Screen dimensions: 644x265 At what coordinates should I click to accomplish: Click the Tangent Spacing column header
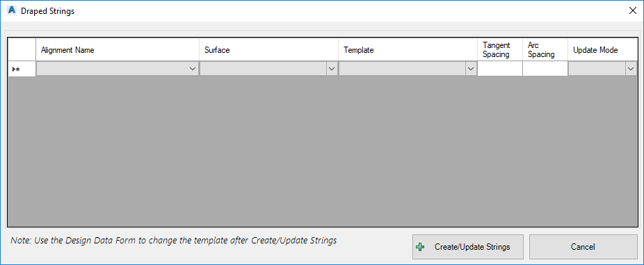pos(500,50)
